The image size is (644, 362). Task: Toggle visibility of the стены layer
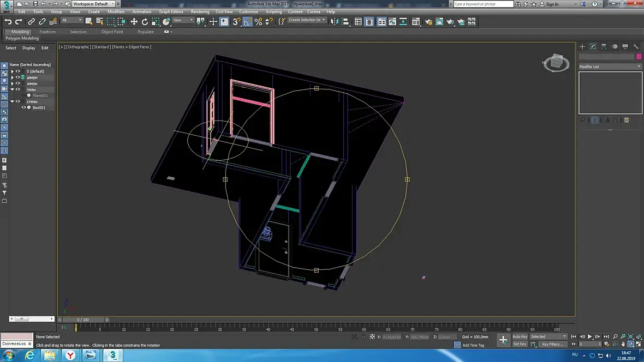coord(17,101)
